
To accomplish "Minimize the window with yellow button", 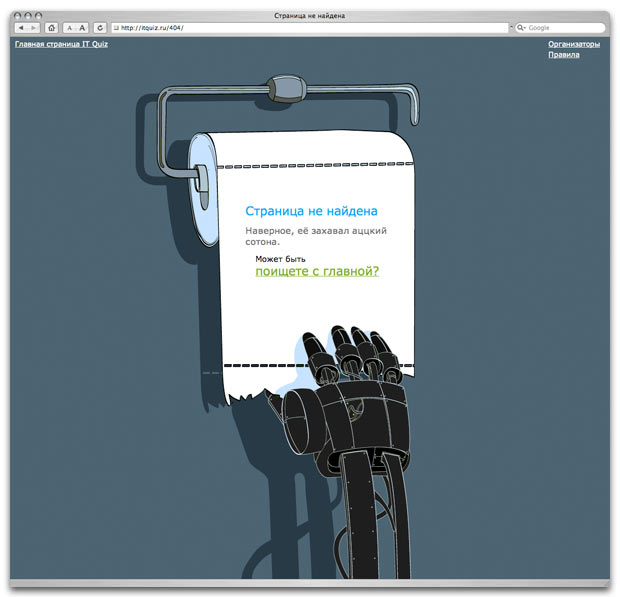I will pyautogui.click(x=29, y=16).
